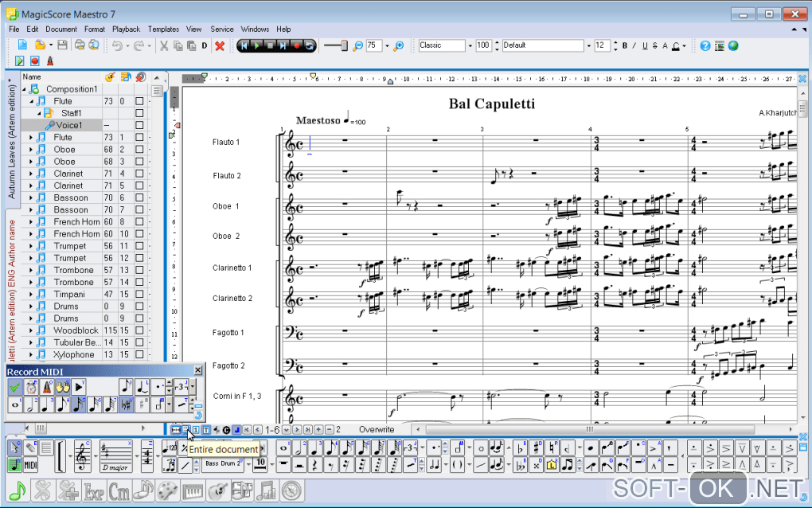This screenshot has width=812, height=508.
Task: Open the Windows menu
Action: point(255,29)
